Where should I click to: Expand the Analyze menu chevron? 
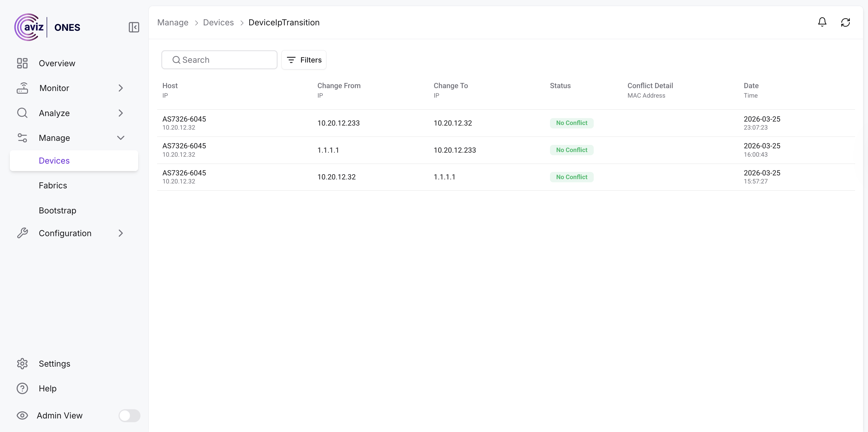(121, 113)
